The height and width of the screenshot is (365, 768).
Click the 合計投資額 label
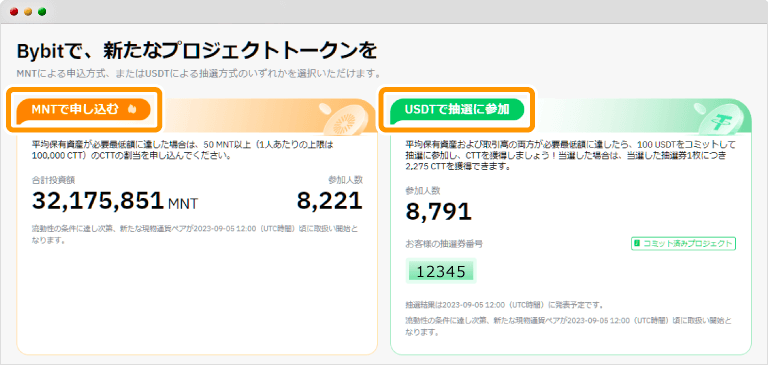(53, 180)
